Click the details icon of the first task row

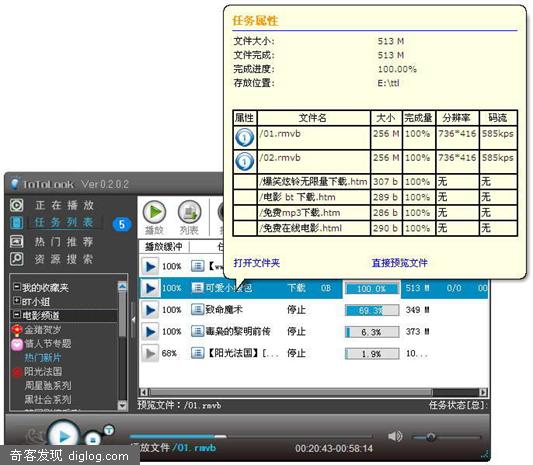(x=197, y=266)
